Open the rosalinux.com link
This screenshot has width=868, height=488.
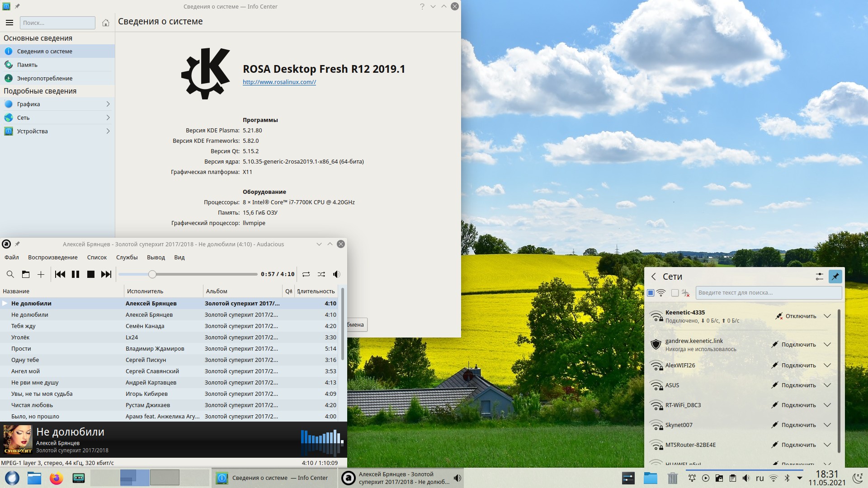coord(279,82)
